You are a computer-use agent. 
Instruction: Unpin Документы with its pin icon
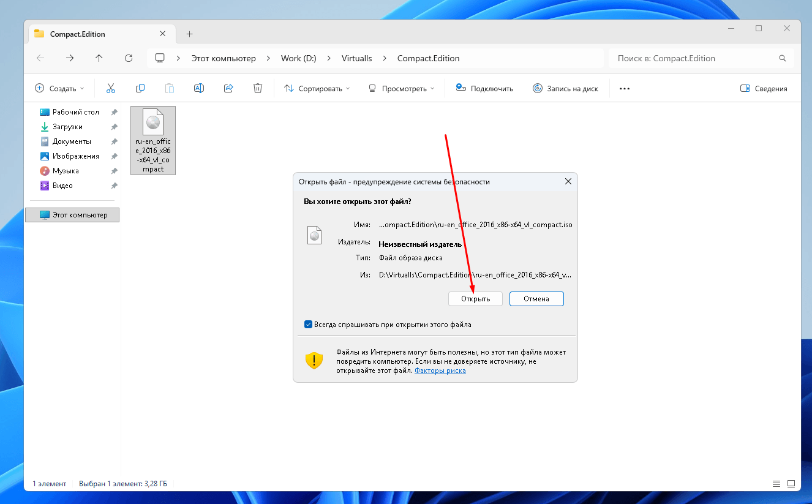(114, 141)
